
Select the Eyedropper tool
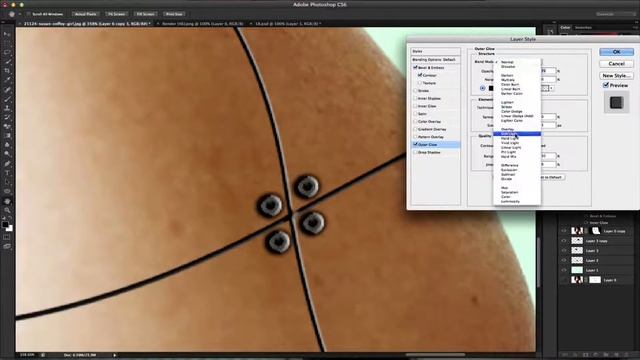click(7, 80)
